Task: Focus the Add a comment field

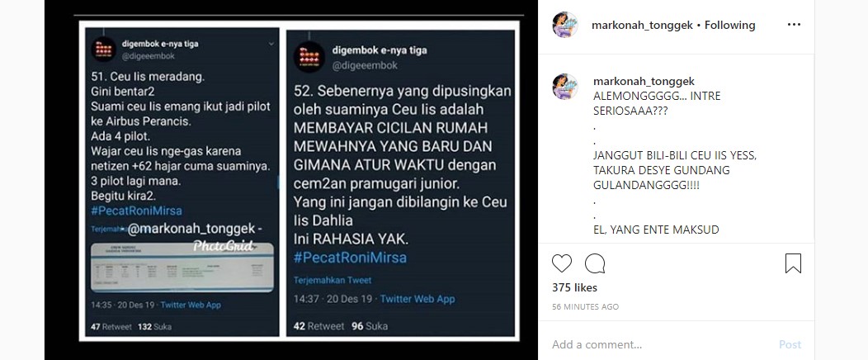Action: [x=658, y=344]
